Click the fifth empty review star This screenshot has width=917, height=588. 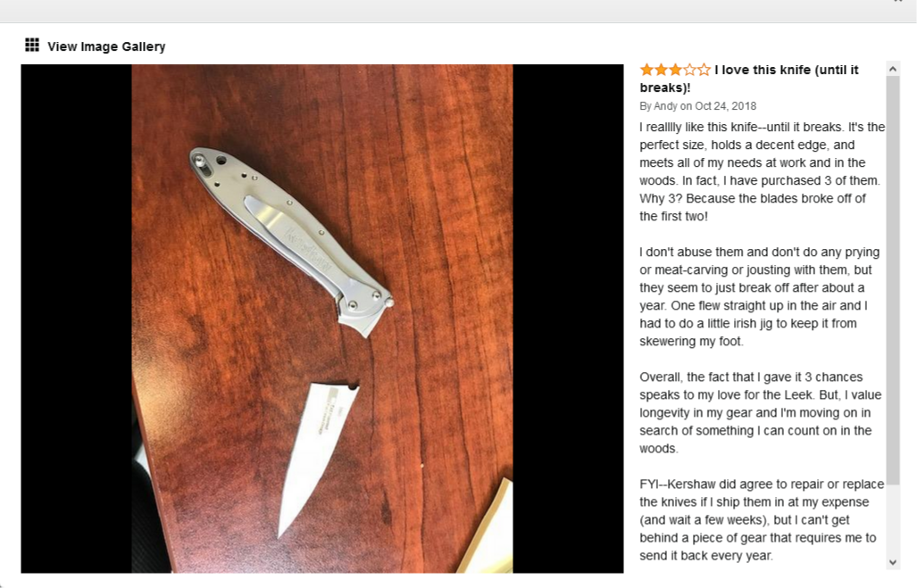pos(704,70)
